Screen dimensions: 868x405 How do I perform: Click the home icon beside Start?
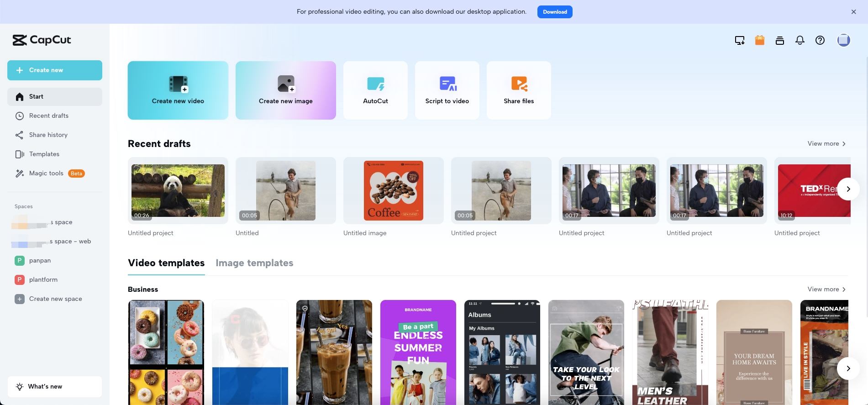click(19, 97)
